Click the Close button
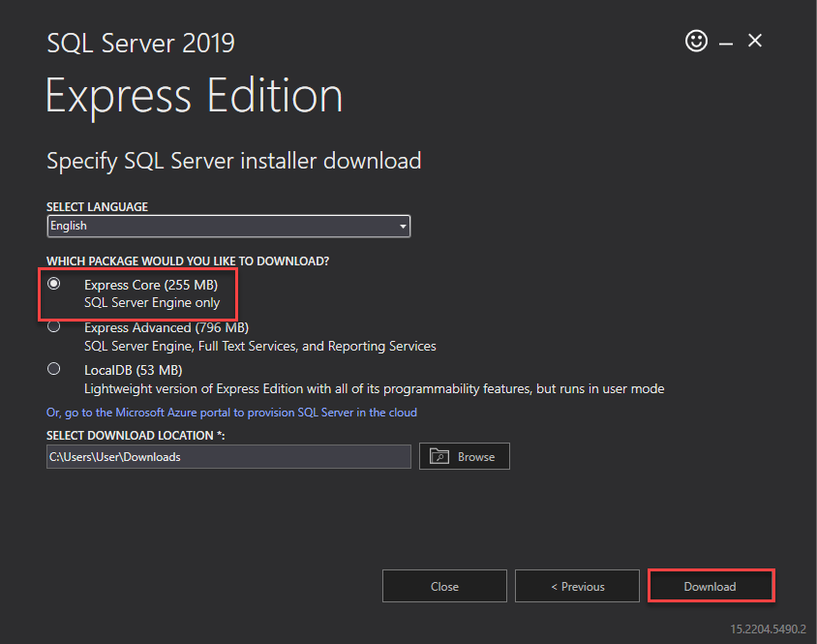This screenshot has width=817, height=644. [444, 586]
